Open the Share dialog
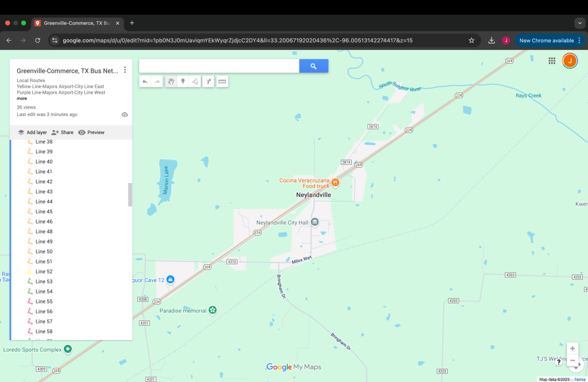Image resolution: width=588 pixels, height=382 pixels. (x=63, y=133)
